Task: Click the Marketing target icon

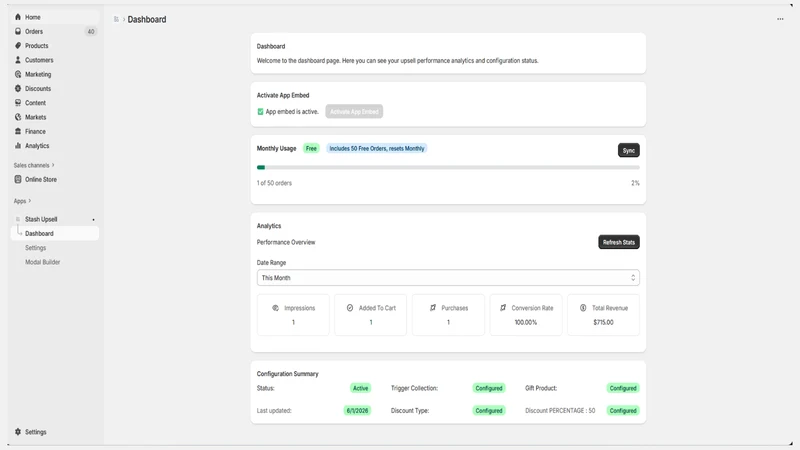Action: pos(18,74)
